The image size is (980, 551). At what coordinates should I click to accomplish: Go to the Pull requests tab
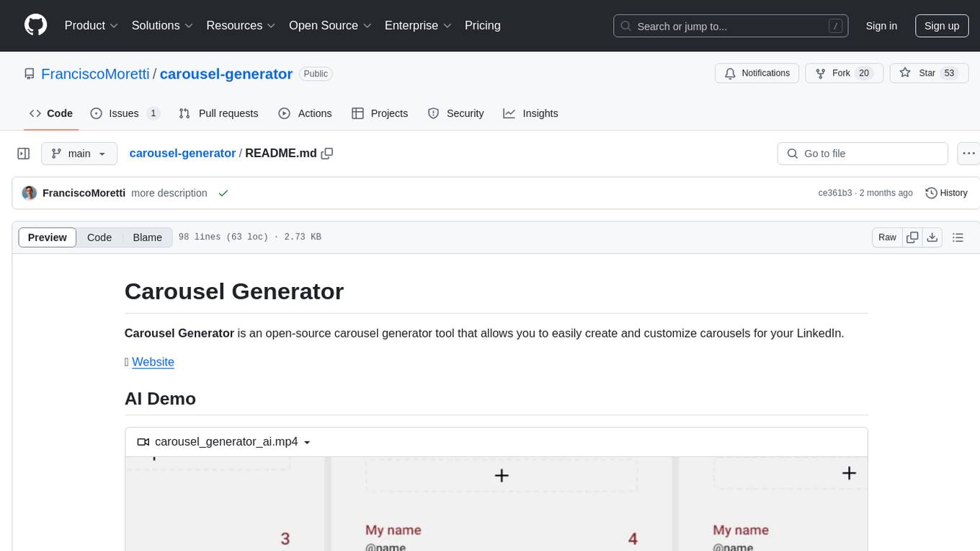coord(218,113)
